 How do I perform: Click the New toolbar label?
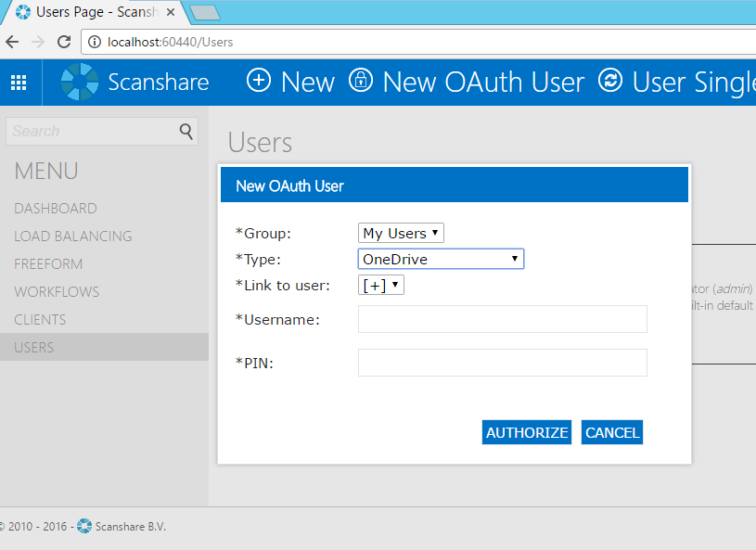click(308, 82)
